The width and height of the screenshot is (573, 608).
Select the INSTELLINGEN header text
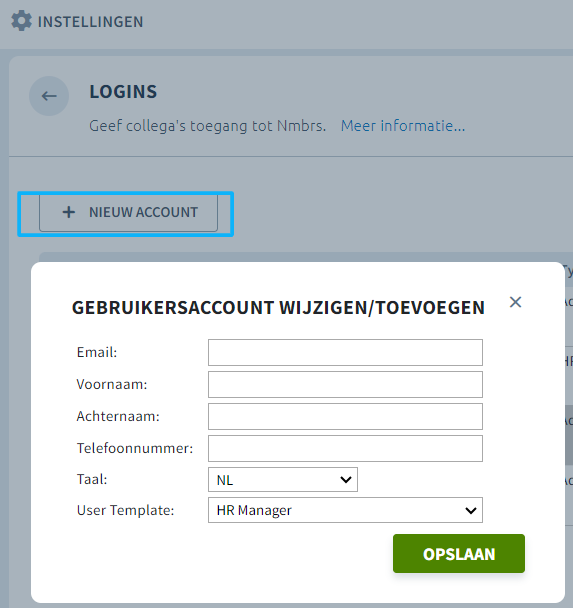(90, 22)
